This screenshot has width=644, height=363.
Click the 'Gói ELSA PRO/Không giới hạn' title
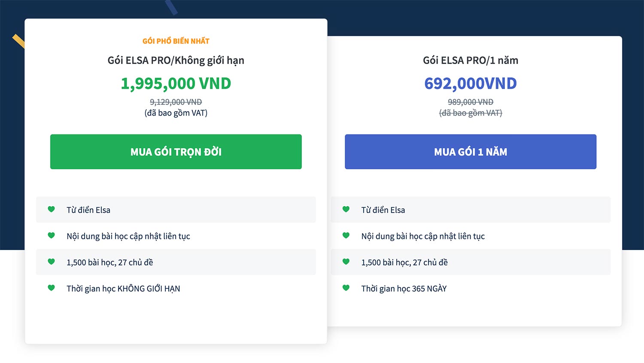176,61
